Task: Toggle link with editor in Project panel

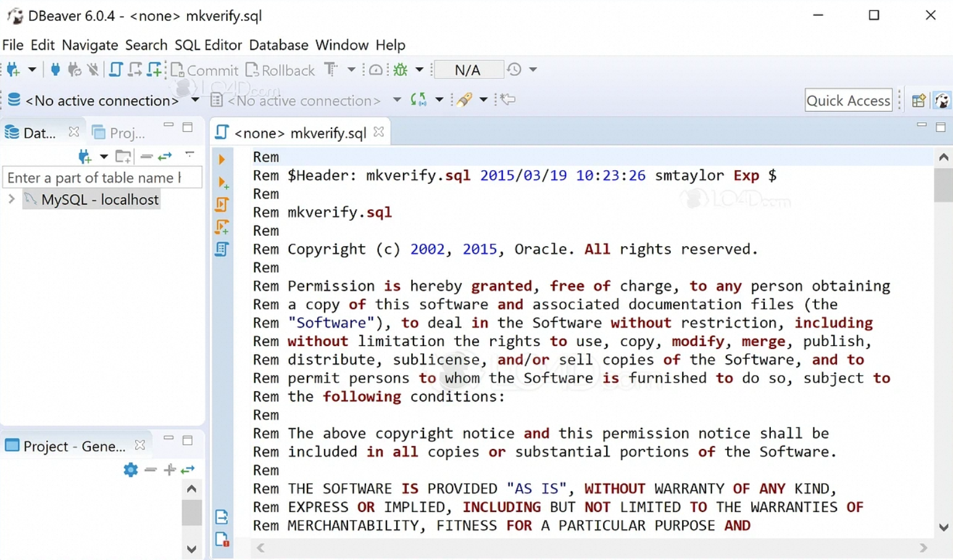Action: pyautogui.click(x=188, y=470)
